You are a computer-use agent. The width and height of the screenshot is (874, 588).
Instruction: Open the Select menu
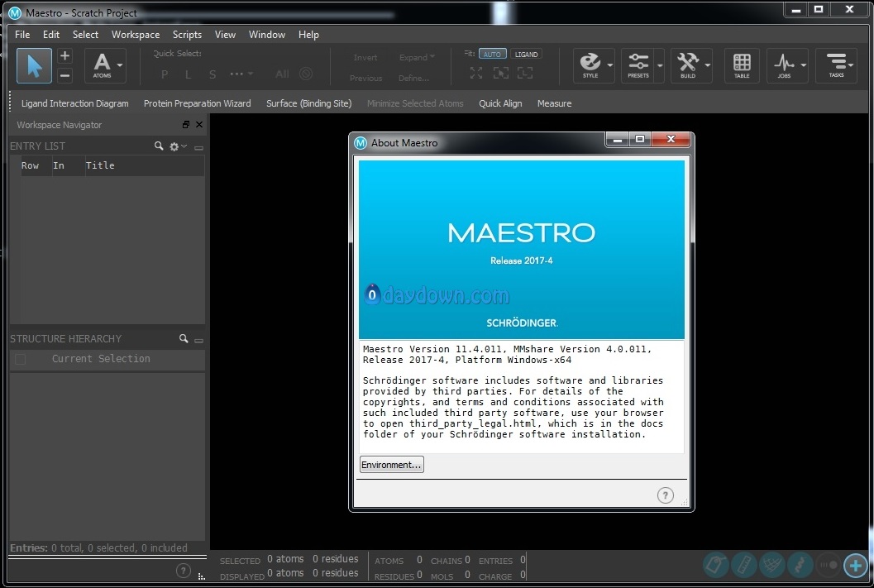pos(85,35)
